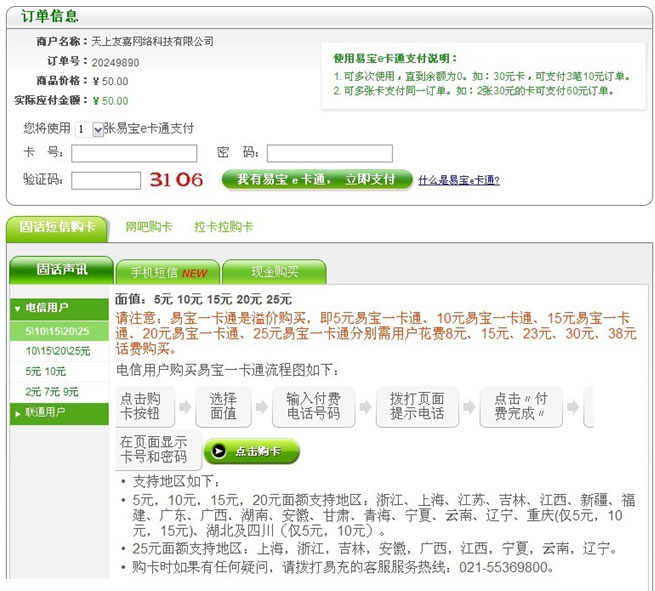Viewport: 655px width, 591px height.
Task: Open the card quantity dropdown showing 1
Action: pos(89,129)
